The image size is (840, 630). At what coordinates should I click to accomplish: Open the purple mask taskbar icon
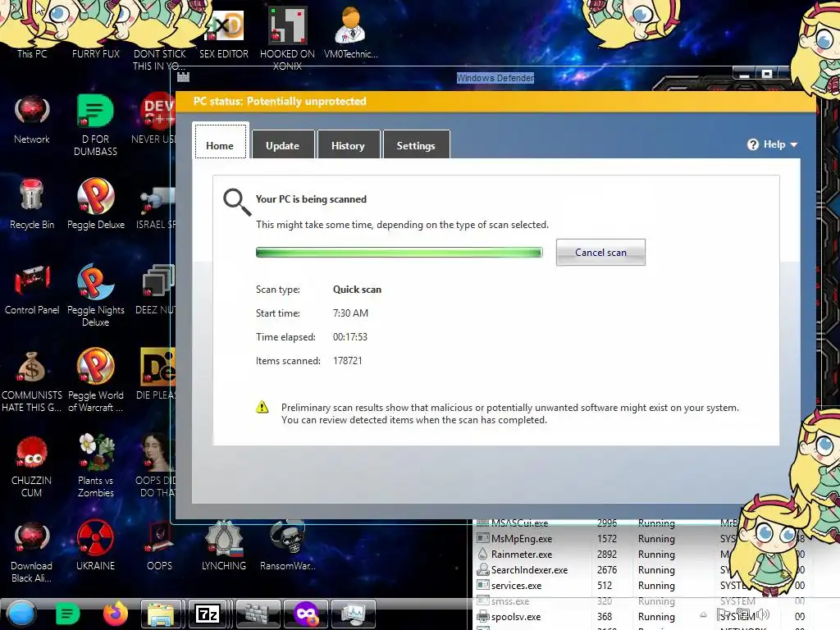(306, 614)
